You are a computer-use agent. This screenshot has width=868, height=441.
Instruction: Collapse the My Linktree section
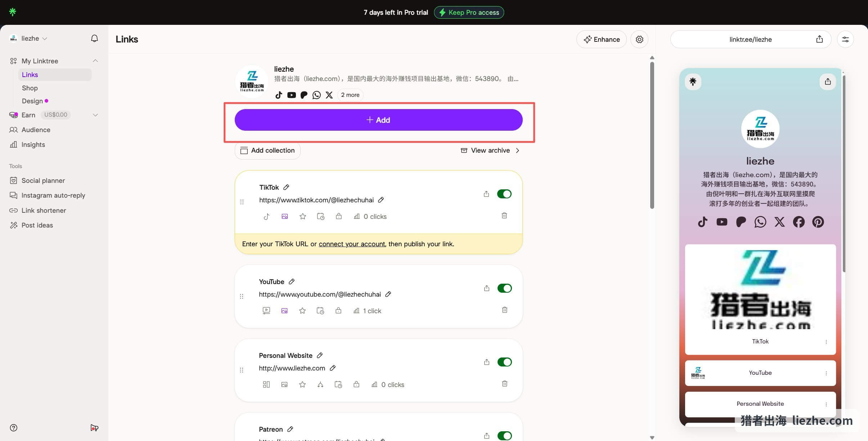pos(95,61)
